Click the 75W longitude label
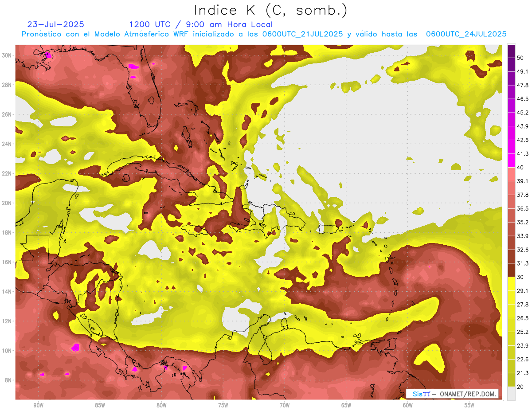 click(x=223, y=405)
